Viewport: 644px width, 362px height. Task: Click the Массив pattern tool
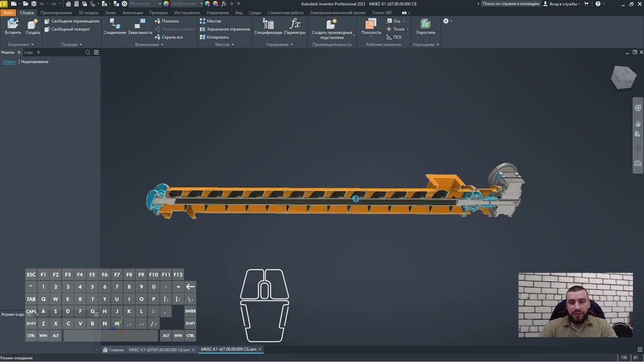click(210, 21)
